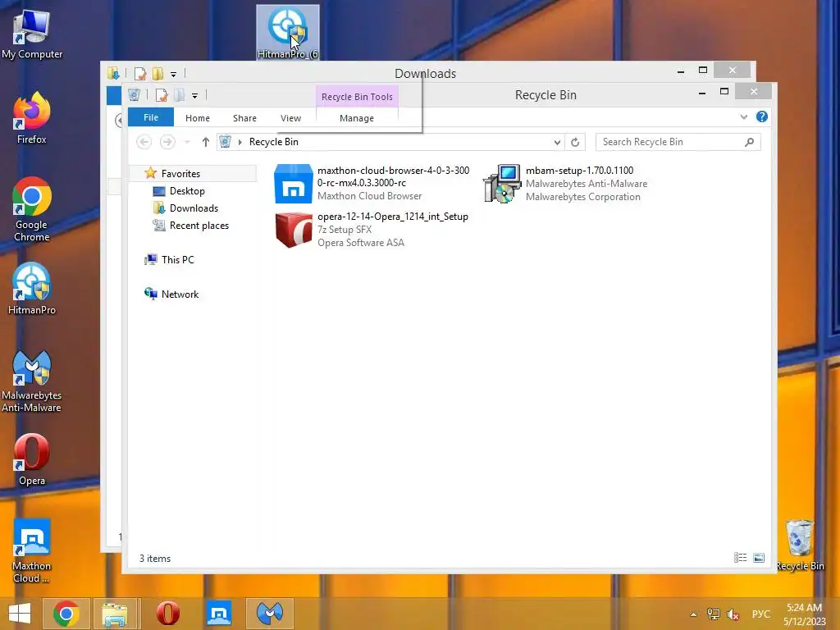Click the New folder icon in Downloads toolbar
The width and height of the screenshot is (840, 630).
tap(157, 73)
